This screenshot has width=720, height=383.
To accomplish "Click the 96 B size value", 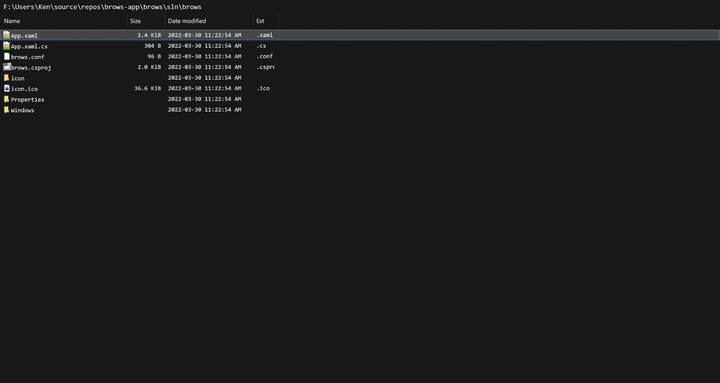I will point(154,56).
